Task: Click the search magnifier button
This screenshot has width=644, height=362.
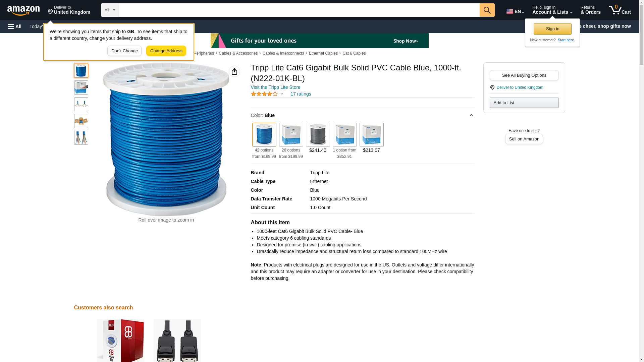Action: point(487,10)
